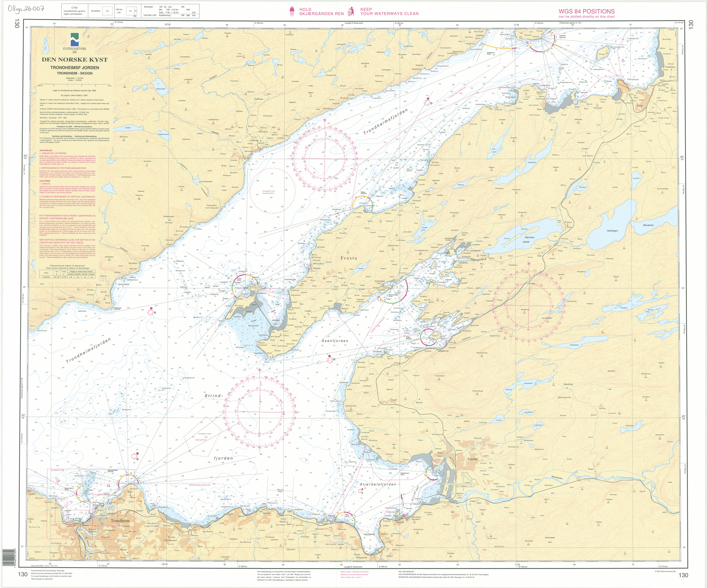Click the tidal levels table for Trondheim

click(67, 274)
